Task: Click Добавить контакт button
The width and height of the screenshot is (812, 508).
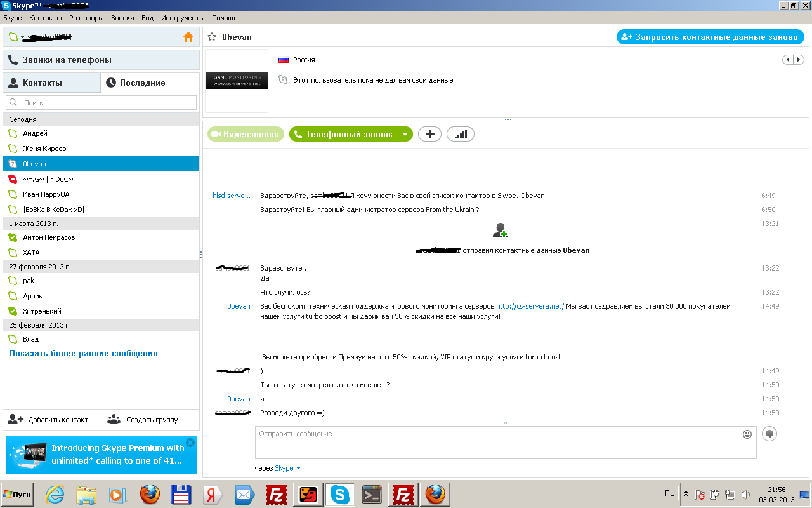Action: pyautogui.click(x=52, y=419)
